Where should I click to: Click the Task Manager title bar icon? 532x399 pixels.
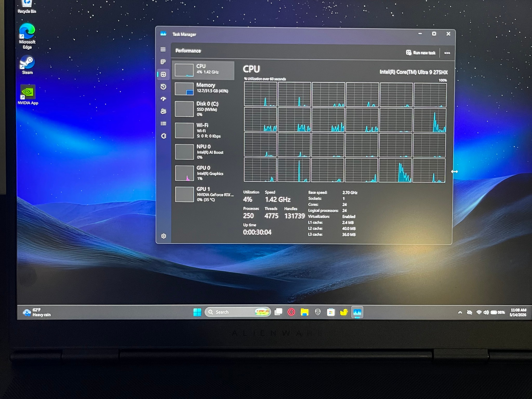[163, 34]
